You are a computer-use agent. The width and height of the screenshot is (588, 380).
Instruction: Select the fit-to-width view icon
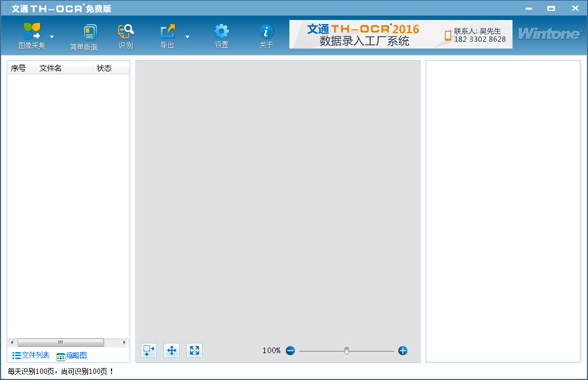148,350
